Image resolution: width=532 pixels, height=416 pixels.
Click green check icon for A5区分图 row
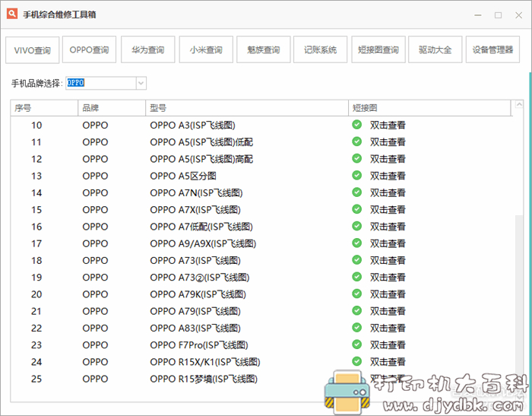(356, 175)
